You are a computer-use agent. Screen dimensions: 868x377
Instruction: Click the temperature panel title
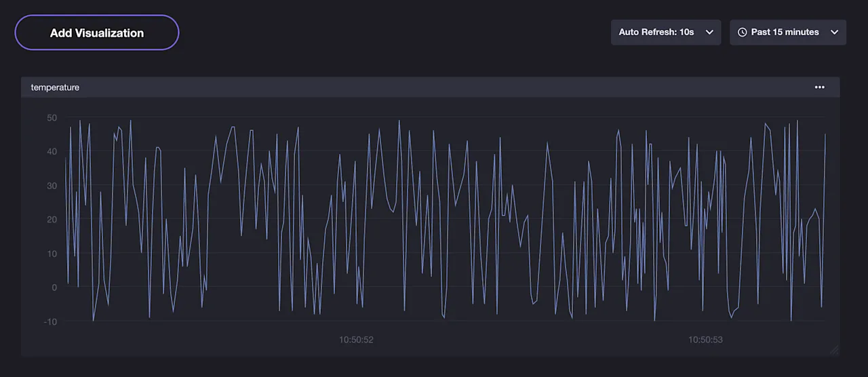(55, 87)
